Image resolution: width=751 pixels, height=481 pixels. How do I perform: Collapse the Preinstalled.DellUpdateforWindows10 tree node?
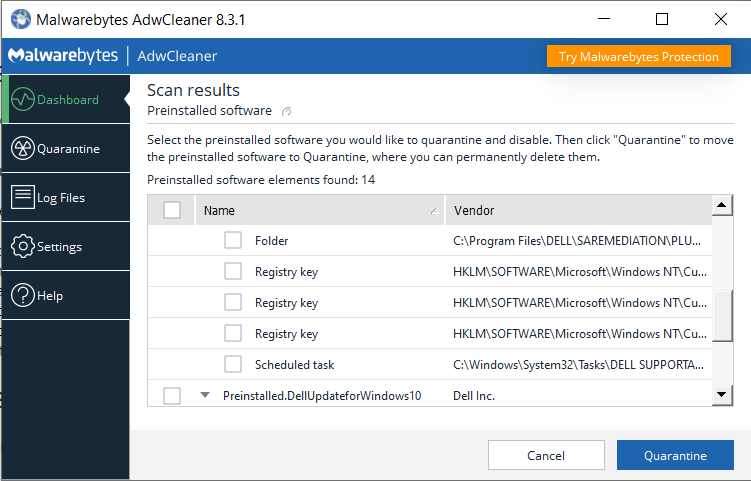coord(205,395)
